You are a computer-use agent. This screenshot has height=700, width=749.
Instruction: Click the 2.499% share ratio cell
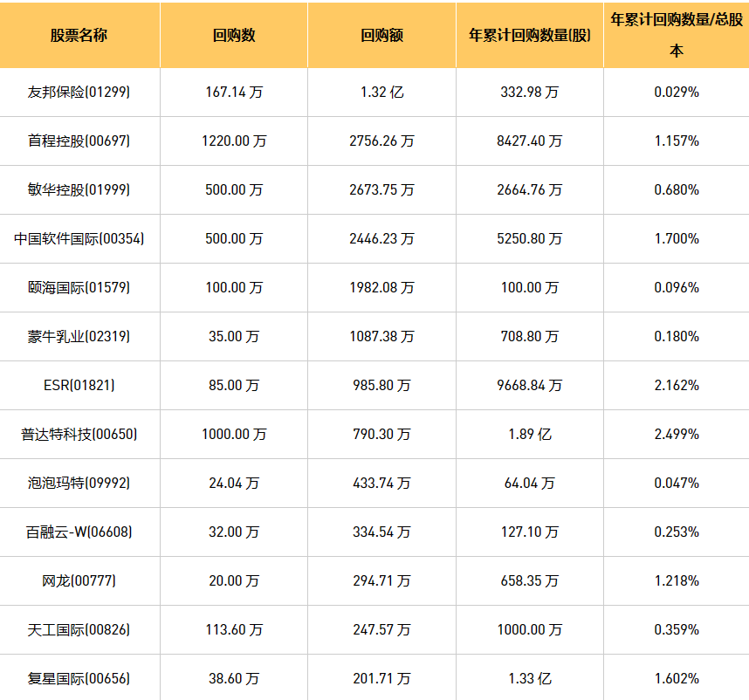coord(676,434)
